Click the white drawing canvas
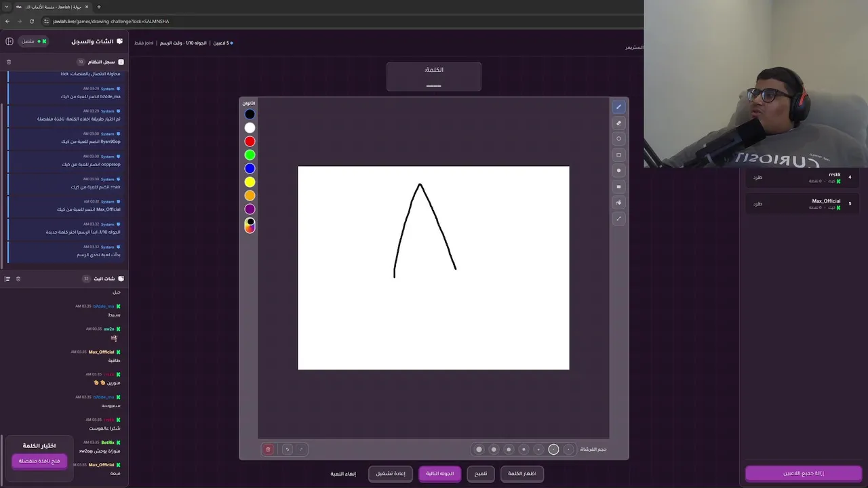This screenshot has width=868, height=488. [x=433, y=268]
